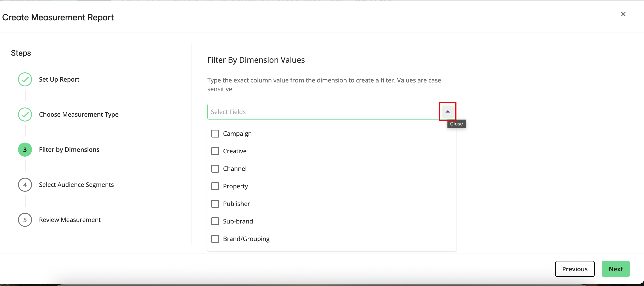Check the Creative dimension
The width and height of the screenshot is (644, 286).
[215, 151]
